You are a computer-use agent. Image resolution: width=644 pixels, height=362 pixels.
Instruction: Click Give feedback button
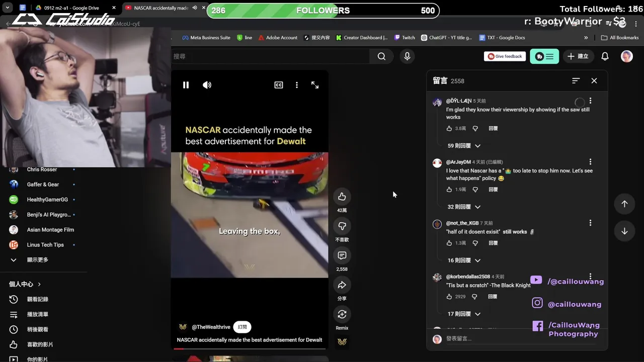[505, 56]
